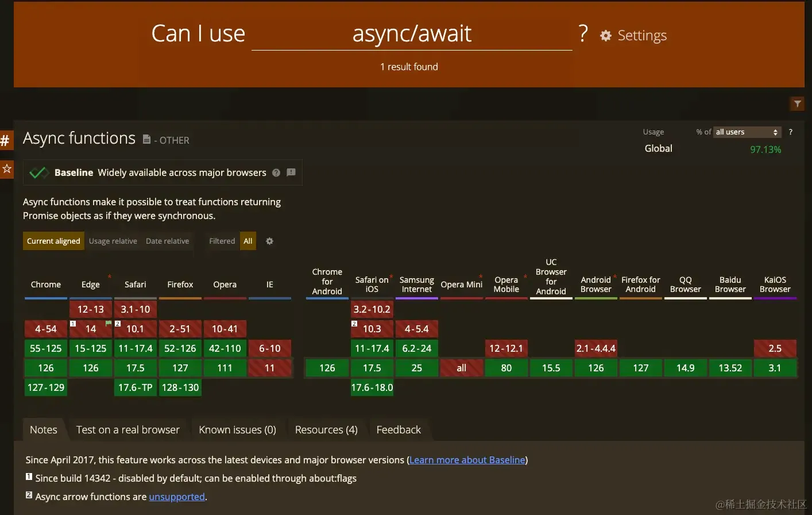Select the All browsers option

coord(248,241)
